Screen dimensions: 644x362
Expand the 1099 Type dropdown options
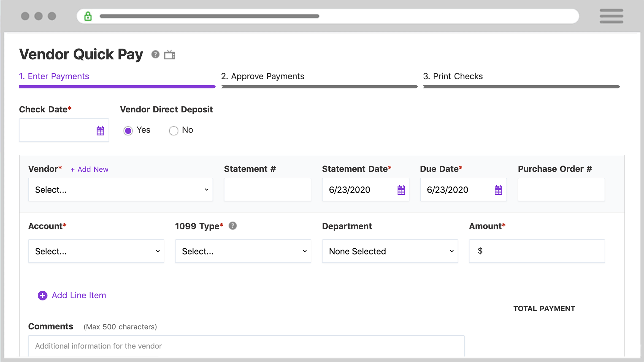tap(243, 251)
